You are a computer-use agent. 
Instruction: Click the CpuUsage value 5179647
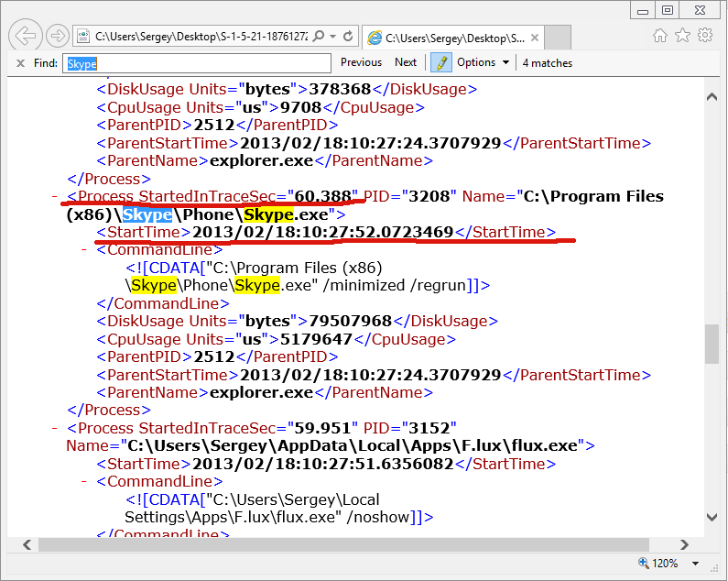(x=316, y=339)
